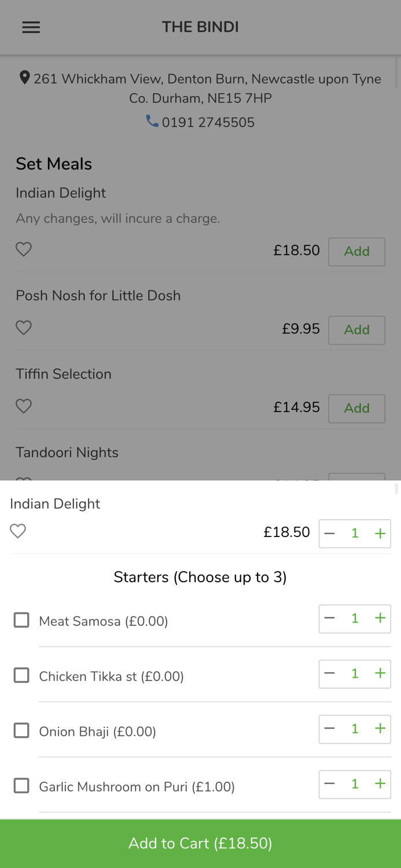The height and width of the screenshot is (868, 401).
Task: Increase Meat Samosa quantity
Action: coord(380,619)
